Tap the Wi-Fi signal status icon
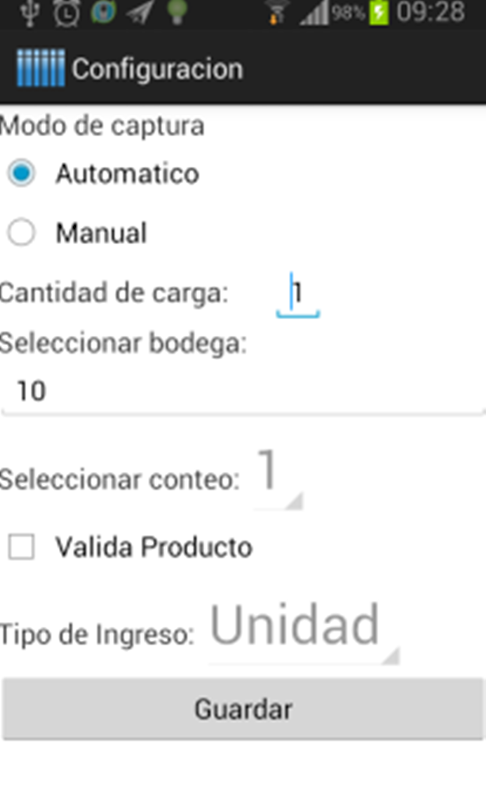The image size is (486, 800). tap(276, 14)
